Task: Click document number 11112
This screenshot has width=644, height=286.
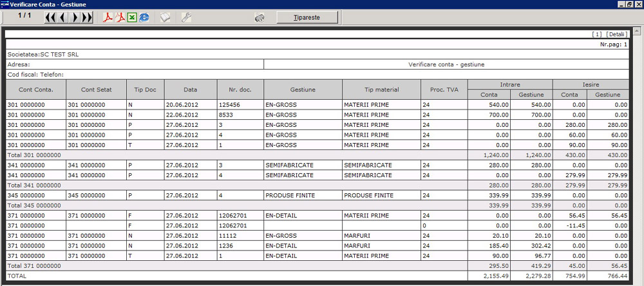Action: coord(227,236)
